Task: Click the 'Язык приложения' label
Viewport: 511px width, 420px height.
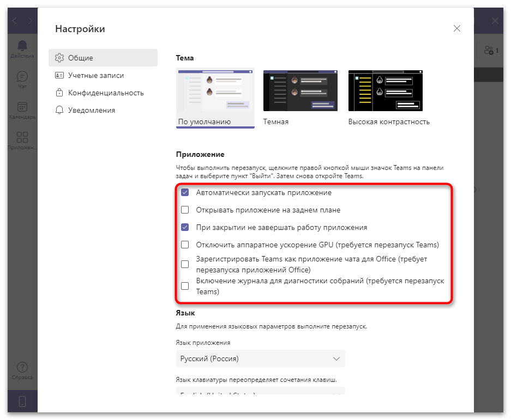Action: (x=203, y=343)
